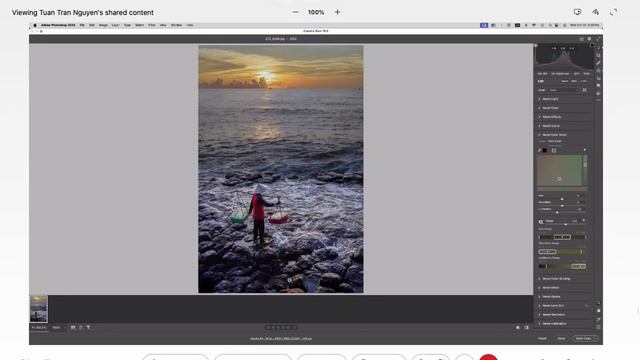The width and height of the screenshot is (640, 360).
Task: Open the Masking tool
Action: [x=598, y=71]
